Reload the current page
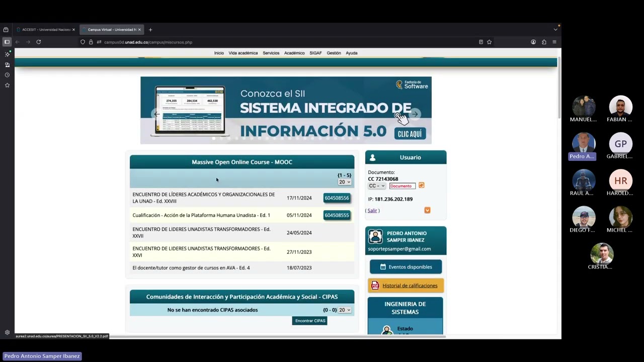 point(38,42)
